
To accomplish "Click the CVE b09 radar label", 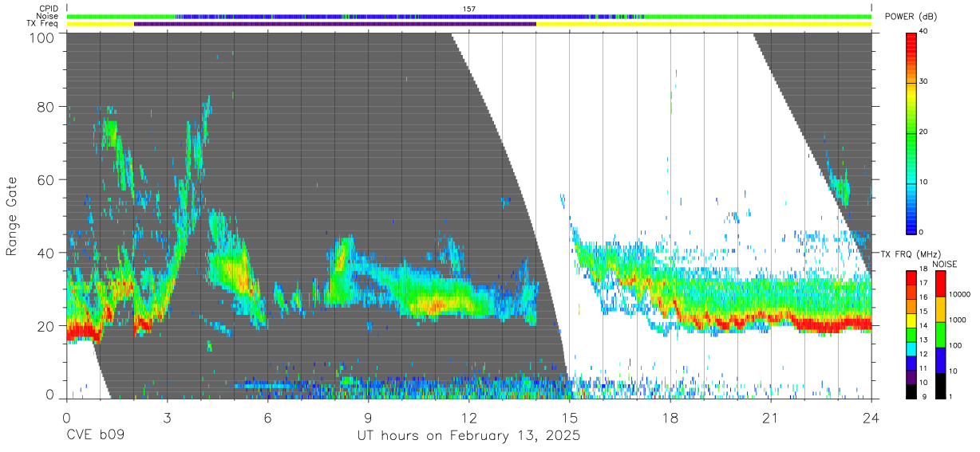I will tap(95, 436).
